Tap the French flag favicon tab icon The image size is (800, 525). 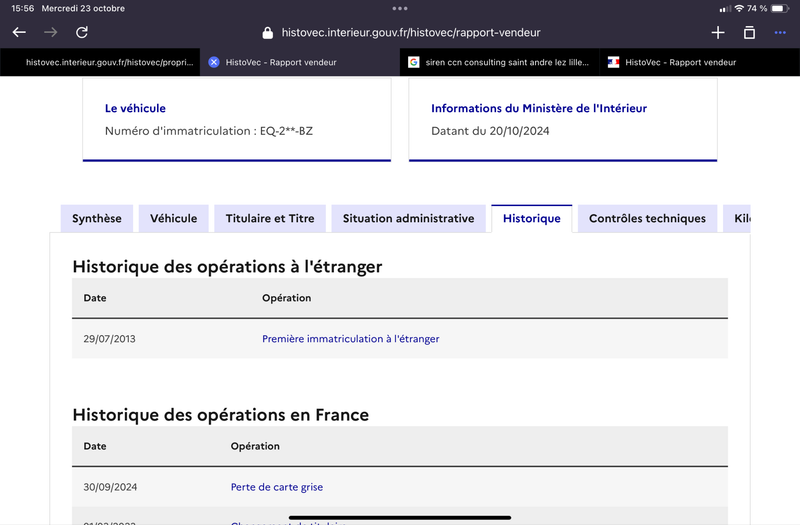[x=613, y=62]
